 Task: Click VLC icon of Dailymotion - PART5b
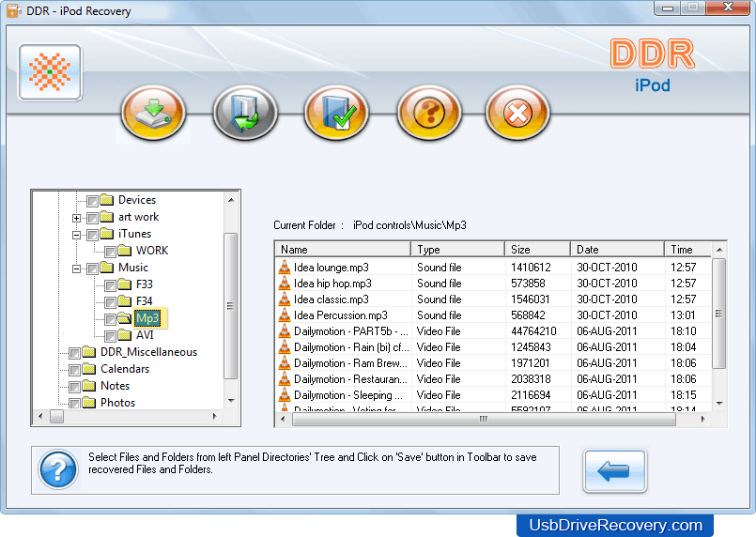(285, 331)
